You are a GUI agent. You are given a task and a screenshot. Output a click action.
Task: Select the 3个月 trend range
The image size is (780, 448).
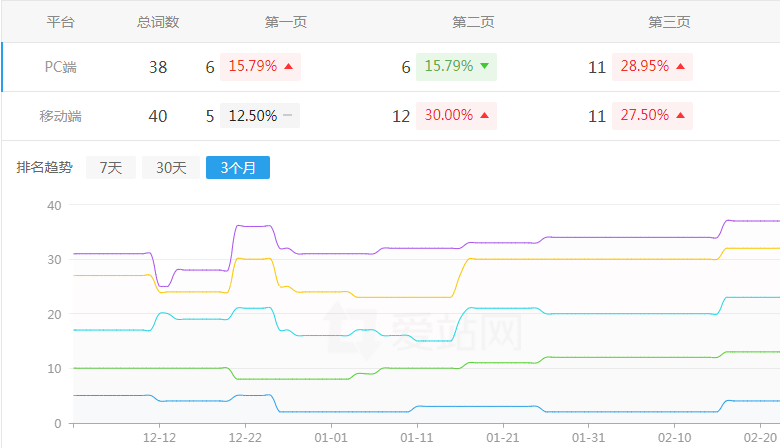[237, 168]
